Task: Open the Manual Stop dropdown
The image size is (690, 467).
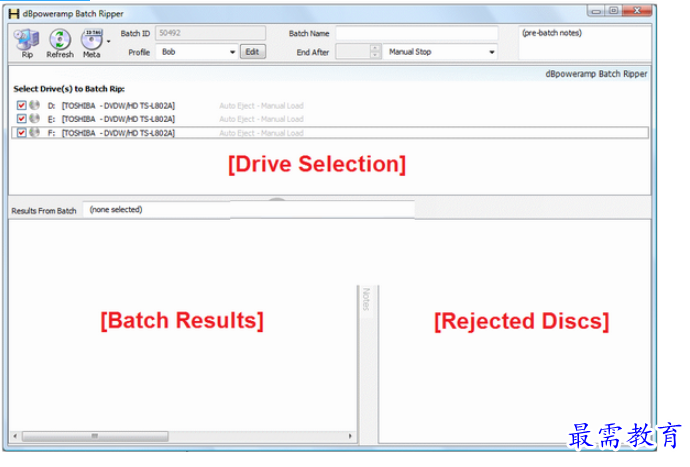Action: click(440, 52)
